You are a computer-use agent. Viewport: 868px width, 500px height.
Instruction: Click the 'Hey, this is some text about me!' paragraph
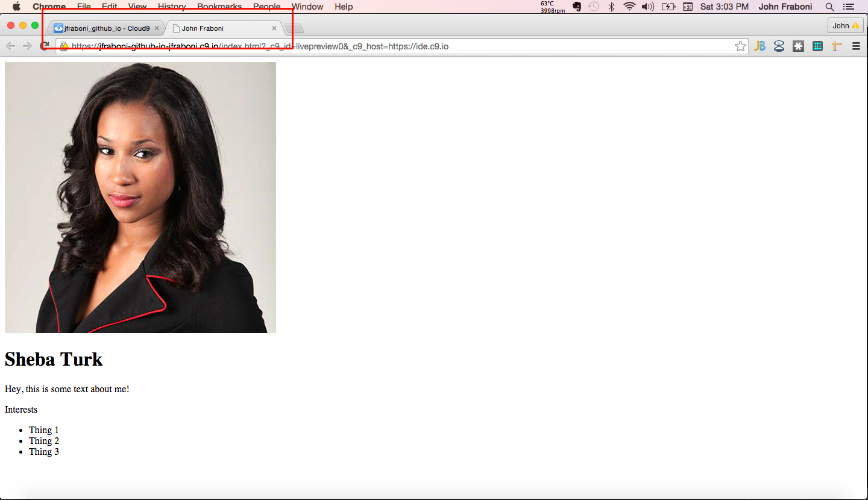point(67,389)
